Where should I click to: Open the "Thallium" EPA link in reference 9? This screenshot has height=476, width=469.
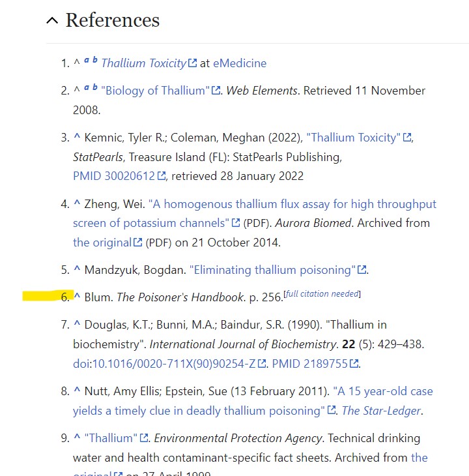[111, 438]
